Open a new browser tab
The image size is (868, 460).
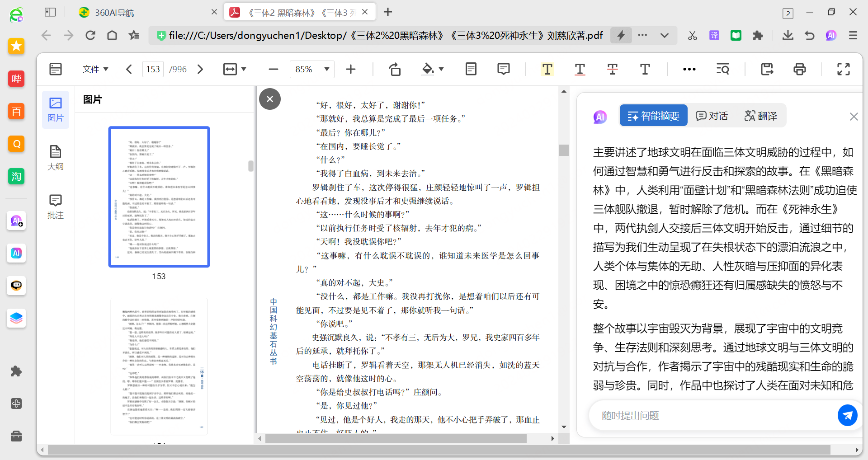coord(388,12)
